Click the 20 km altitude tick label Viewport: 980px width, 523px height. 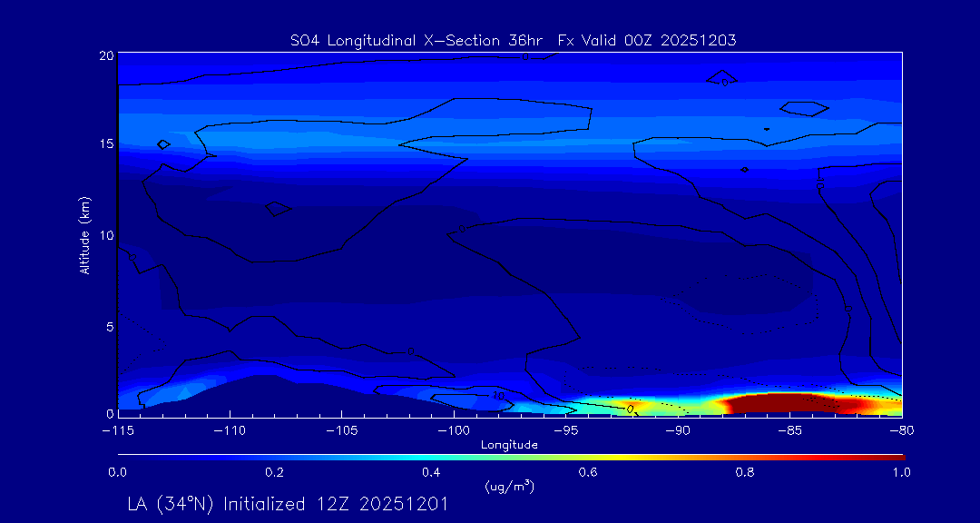(105, 55)
